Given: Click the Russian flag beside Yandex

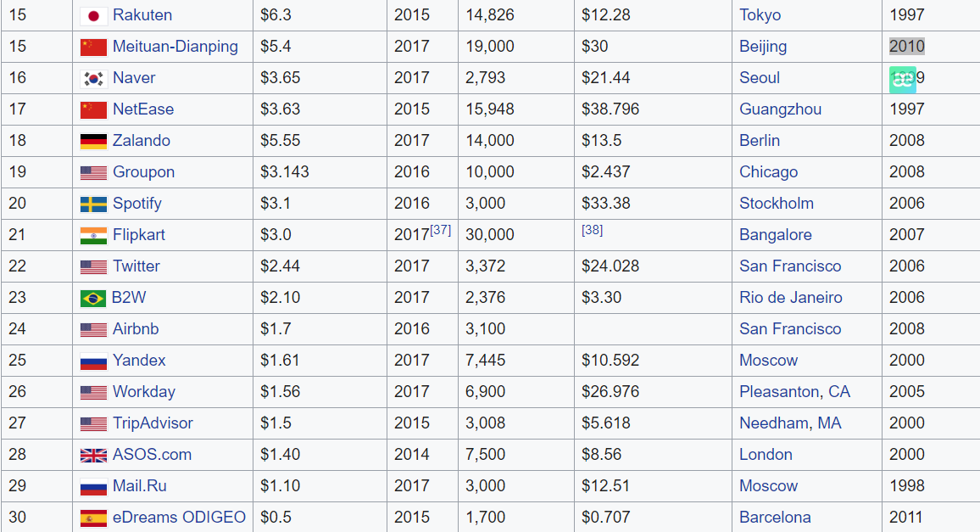Looking at the screenshot, I should pyautogui.click(x=93, y=361).
